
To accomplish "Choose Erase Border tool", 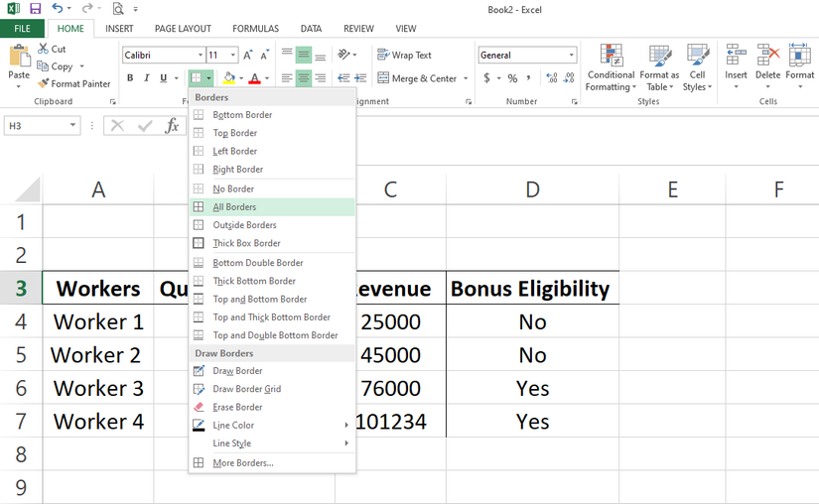I will coord(272,408).
